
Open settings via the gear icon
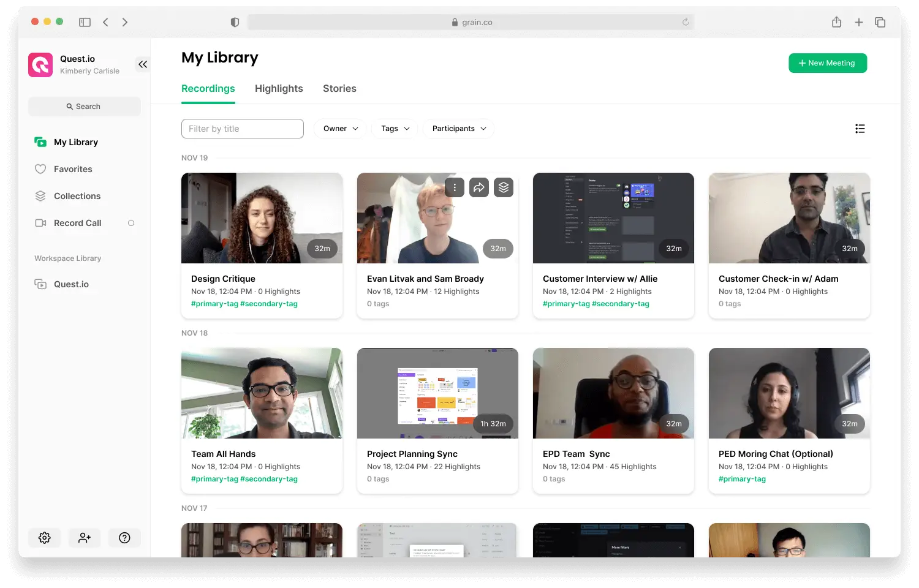tap(45, 538)
